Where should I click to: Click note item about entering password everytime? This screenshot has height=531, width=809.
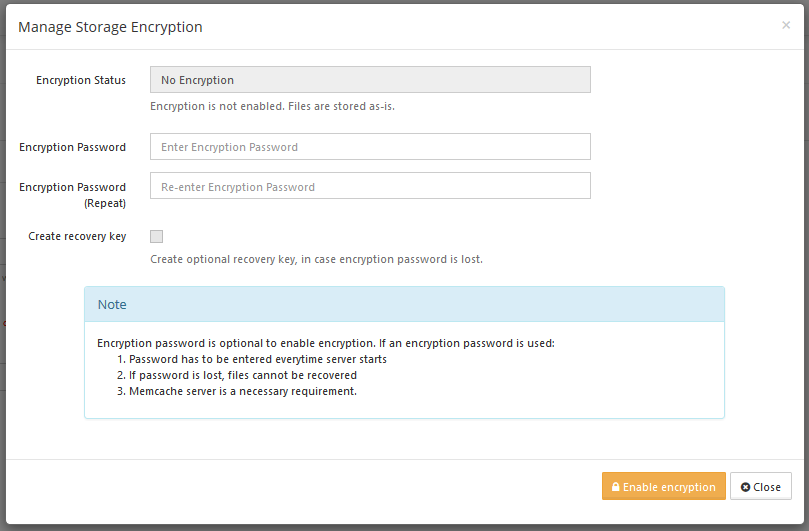tap(252, 359)
